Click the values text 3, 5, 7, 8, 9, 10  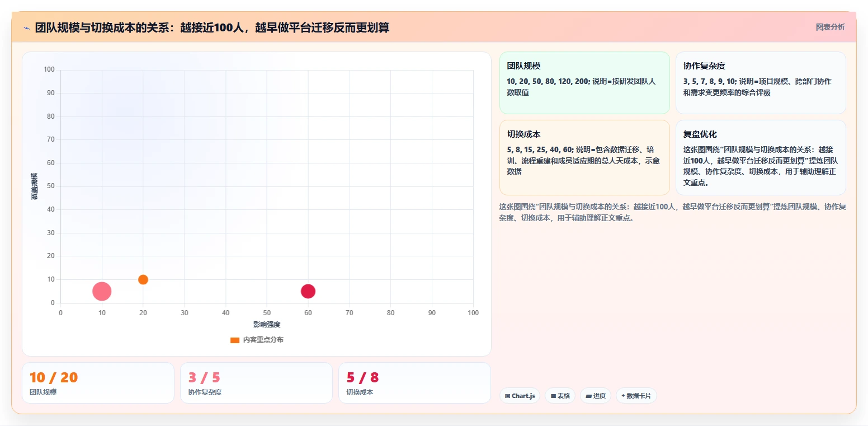click(710, 81)
